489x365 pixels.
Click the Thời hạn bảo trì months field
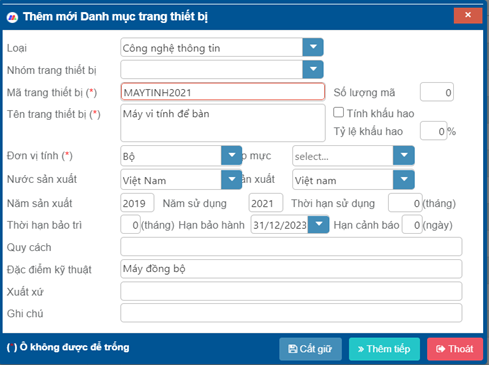pos(130,225)
